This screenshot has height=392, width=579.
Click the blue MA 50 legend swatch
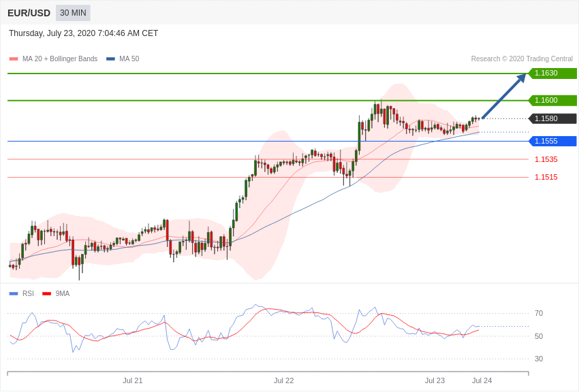point(110,59)
